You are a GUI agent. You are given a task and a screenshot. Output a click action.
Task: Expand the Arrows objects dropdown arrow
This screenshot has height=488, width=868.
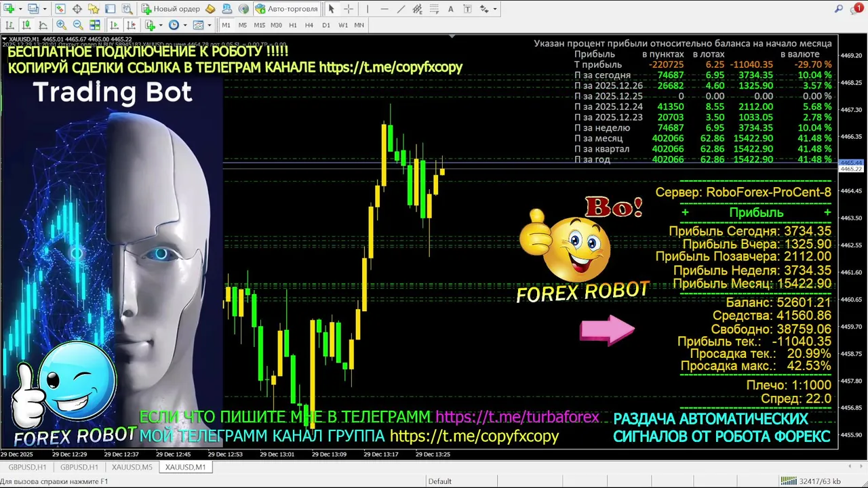point(495,9)
